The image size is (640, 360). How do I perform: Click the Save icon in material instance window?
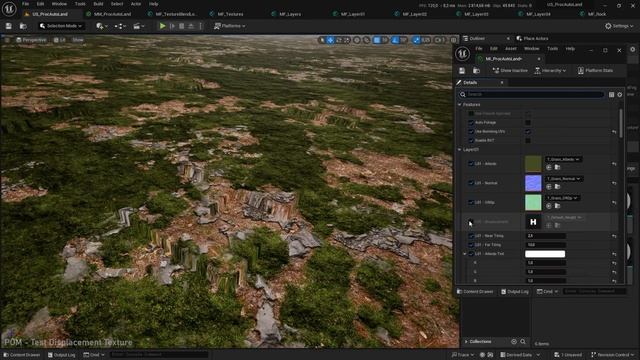tap(462, 71)
